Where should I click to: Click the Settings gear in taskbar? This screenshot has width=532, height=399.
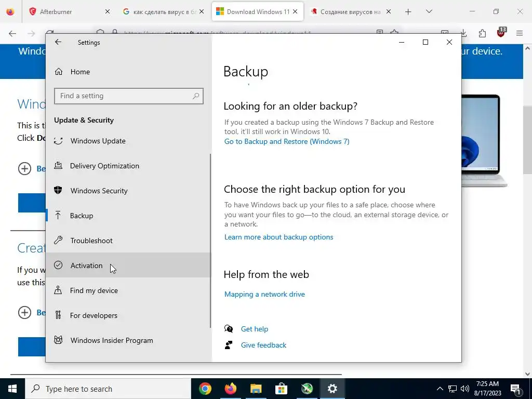click(332, 389)
